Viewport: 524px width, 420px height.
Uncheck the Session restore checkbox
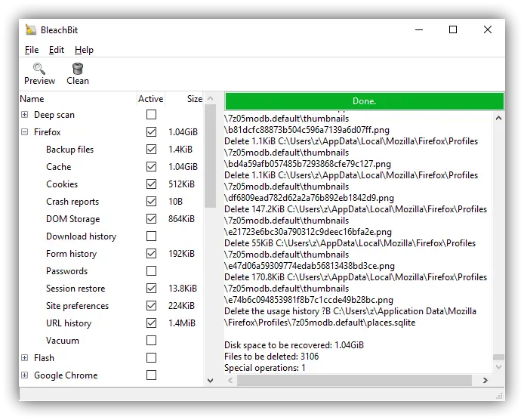pyautogui.click(x=151, y=289)
